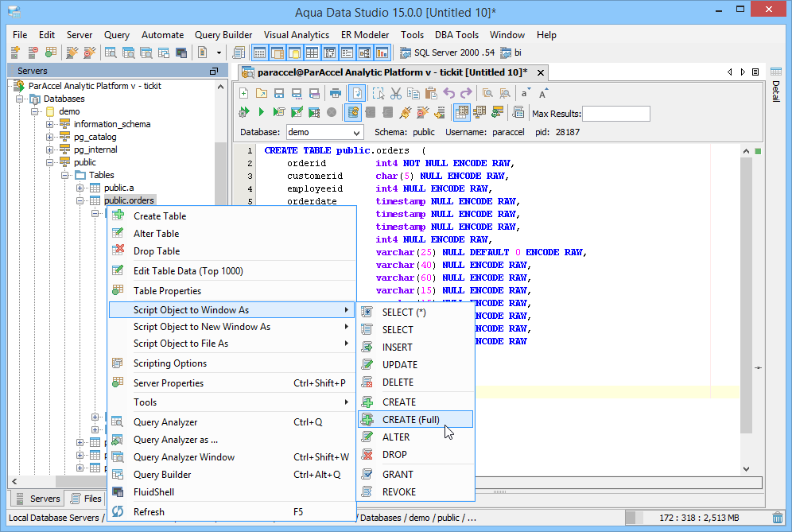This screenshot has width=792, height=532.
Task: Toggle the highlighted auto-commit database button
Action: pos(352,112)
